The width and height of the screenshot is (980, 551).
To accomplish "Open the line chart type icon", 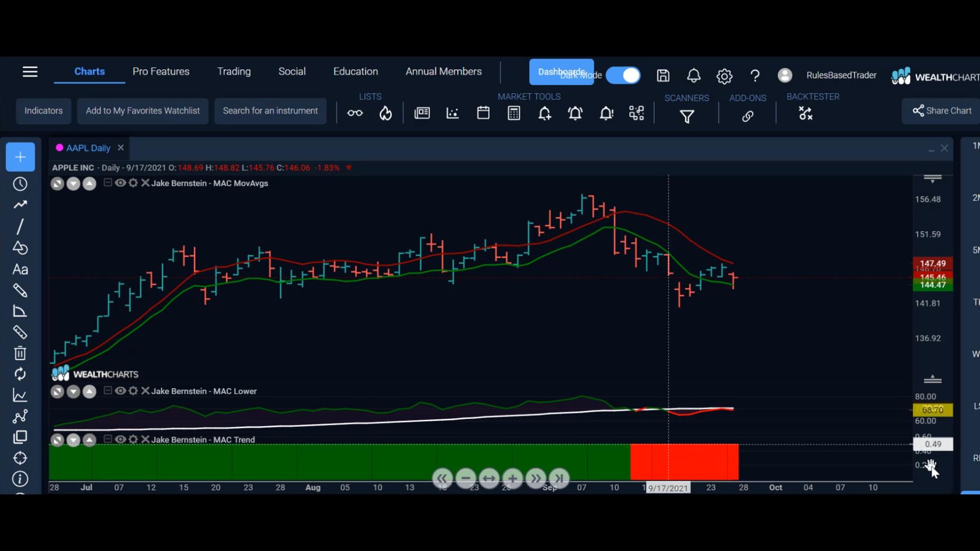I will click(20, 395).
